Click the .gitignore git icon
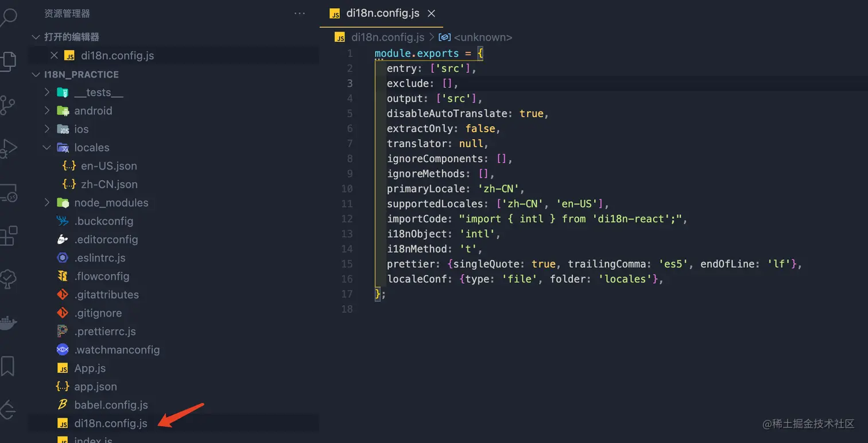868x443 pixels. point(63,313)
